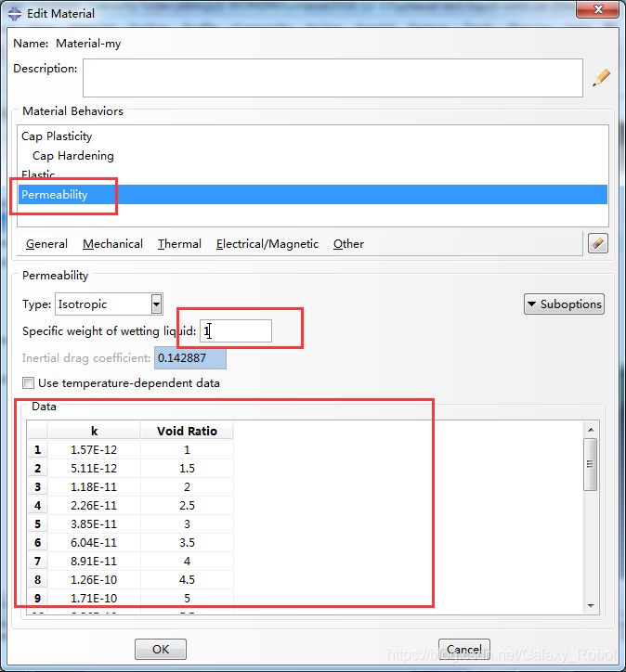Click Void Ratio cell with value 3
Viewport: 626px width, 672px height.
click(187, 523)
